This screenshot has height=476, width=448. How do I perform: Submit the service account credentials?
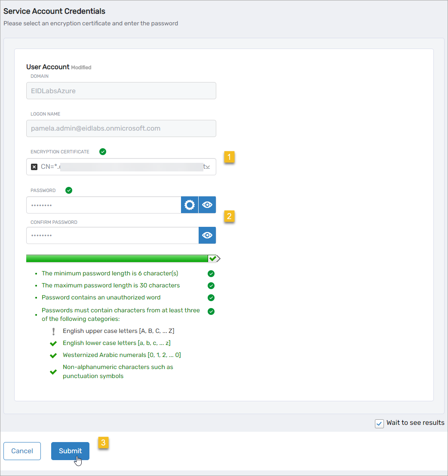pos(70,451)
